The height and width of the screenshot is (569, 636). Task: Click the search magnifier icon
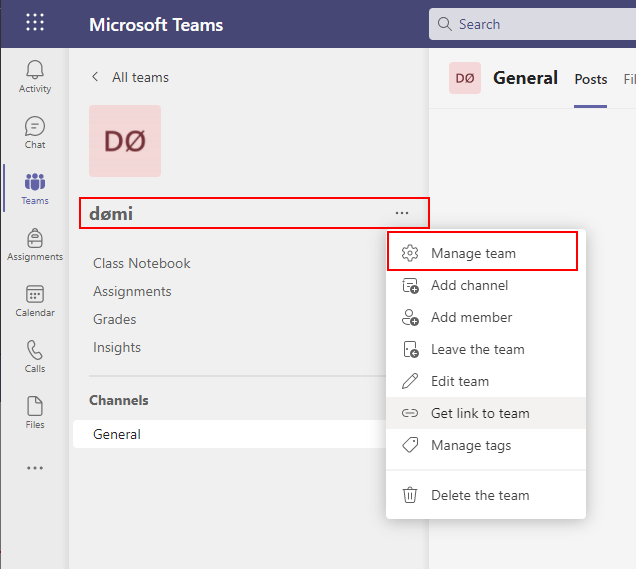coord(445,24)
